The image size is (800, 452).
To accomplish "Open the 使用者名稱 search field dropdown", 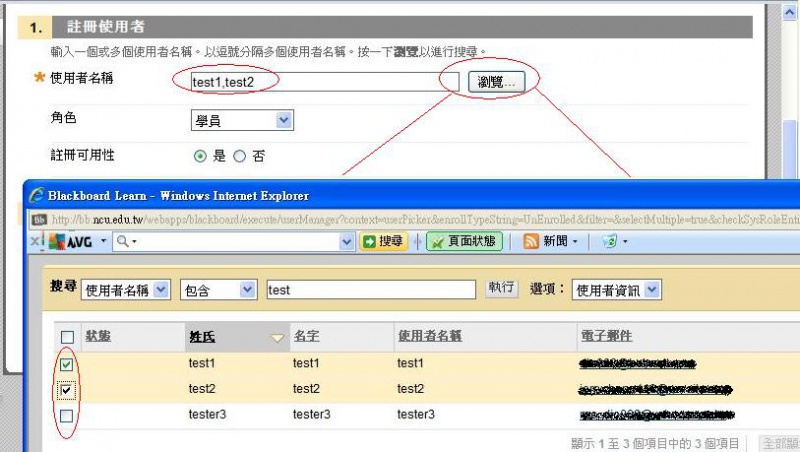I will [126, 289].
